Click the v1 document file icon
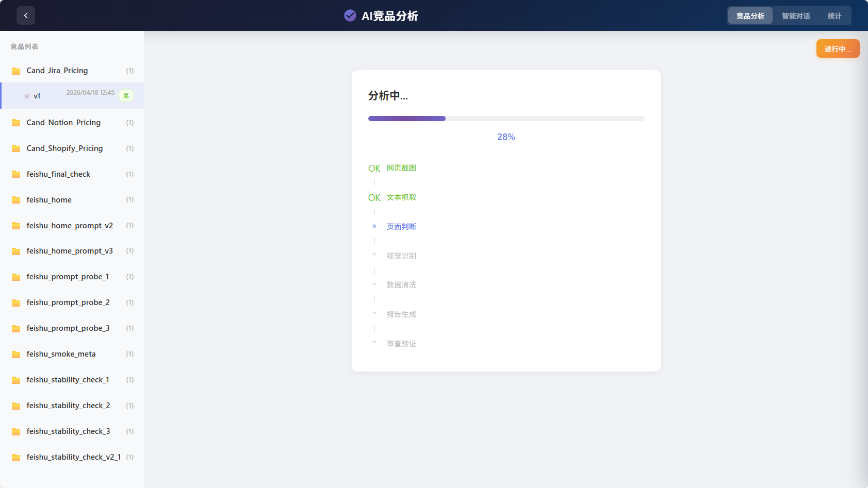 pyautogui.click(x=27, y=96)
